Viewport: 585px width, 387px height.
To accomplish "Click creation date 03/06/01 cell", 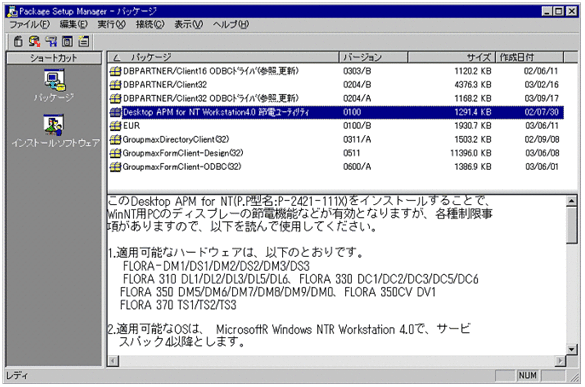I will 542,167.
